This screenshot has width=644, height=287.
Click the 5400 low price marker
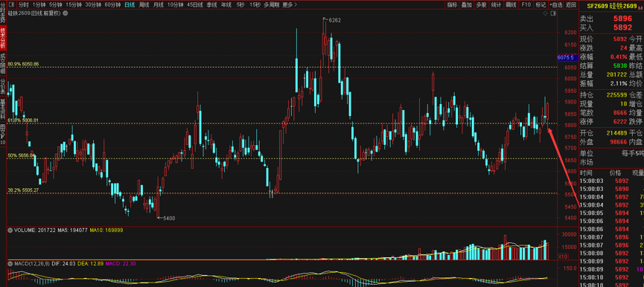tap(166, 218)
